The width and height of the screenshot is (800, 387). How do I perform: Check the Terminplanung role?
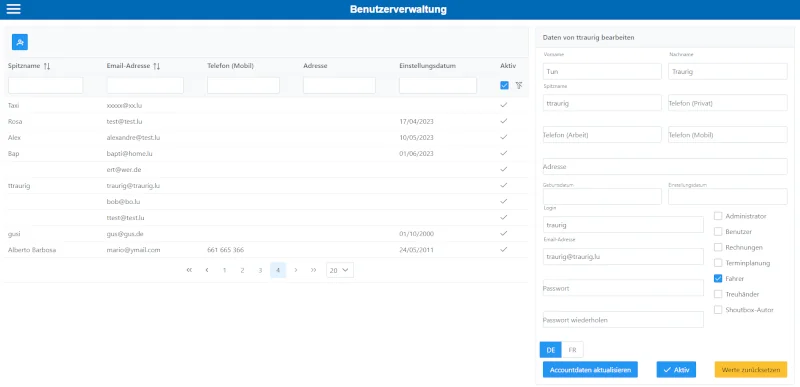tap(718, 263)
